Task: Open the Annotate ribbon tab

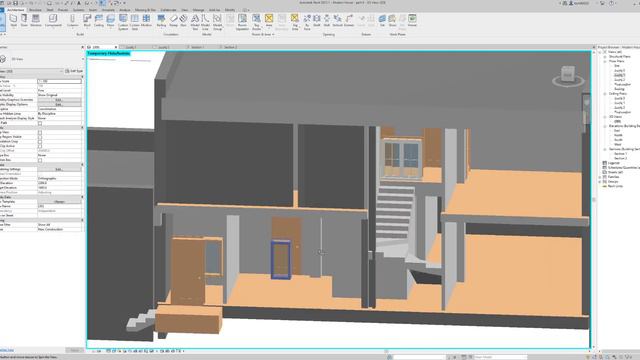Action: 108,10
